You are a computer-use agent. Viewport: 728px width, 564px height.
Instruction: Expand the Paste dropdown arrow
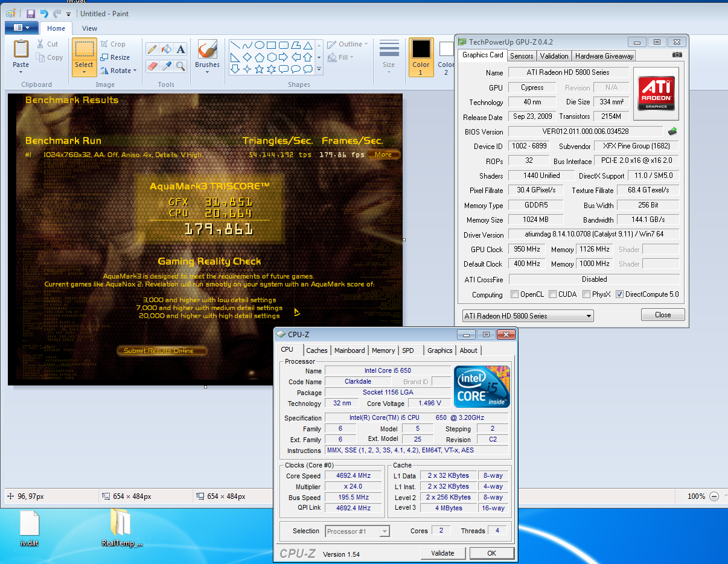tap(21, 72)
